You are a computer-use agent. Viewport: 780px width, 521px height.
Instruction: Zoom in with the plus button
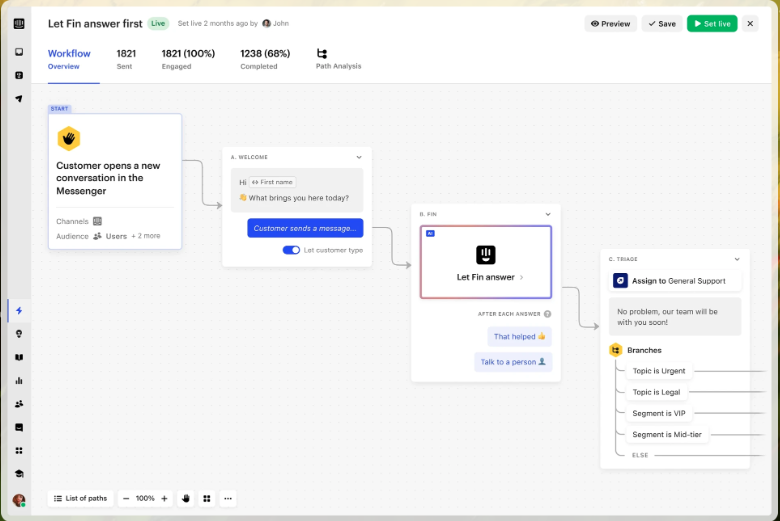point(164,498)
